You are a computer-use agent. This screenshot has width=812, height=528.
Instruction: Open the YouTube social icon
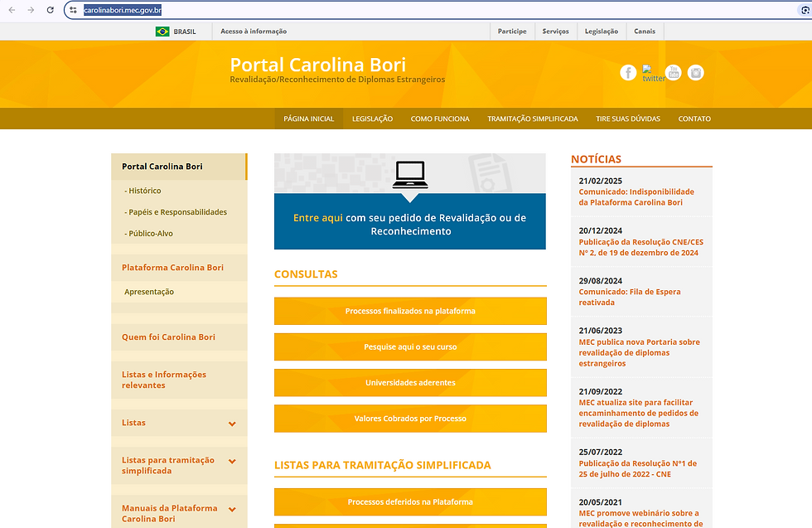click(673, 73)
